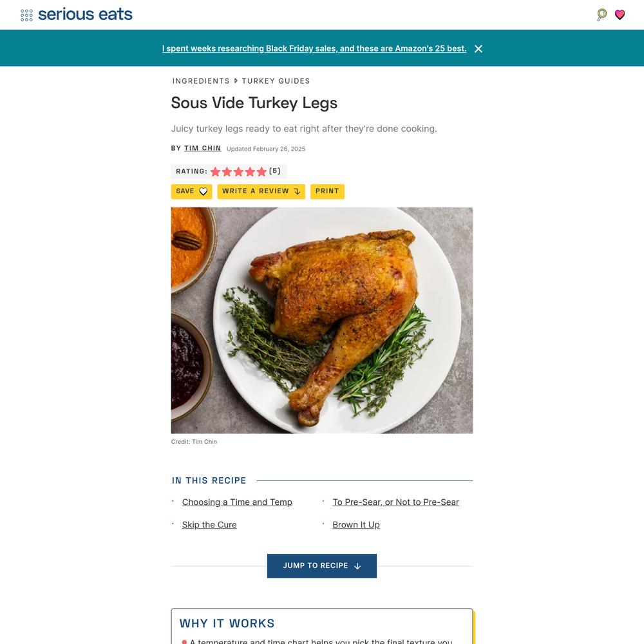
Task: Click the fifth rating star
Action: click(x=261, y=172)
